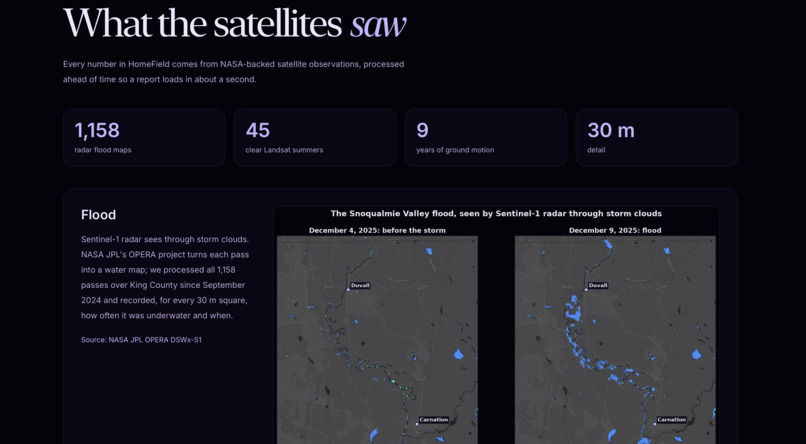Screen dimensions: 806x444
Task: Click the Duvall label on the flood map
Action: pyautogui.click(x=597, y=285)
